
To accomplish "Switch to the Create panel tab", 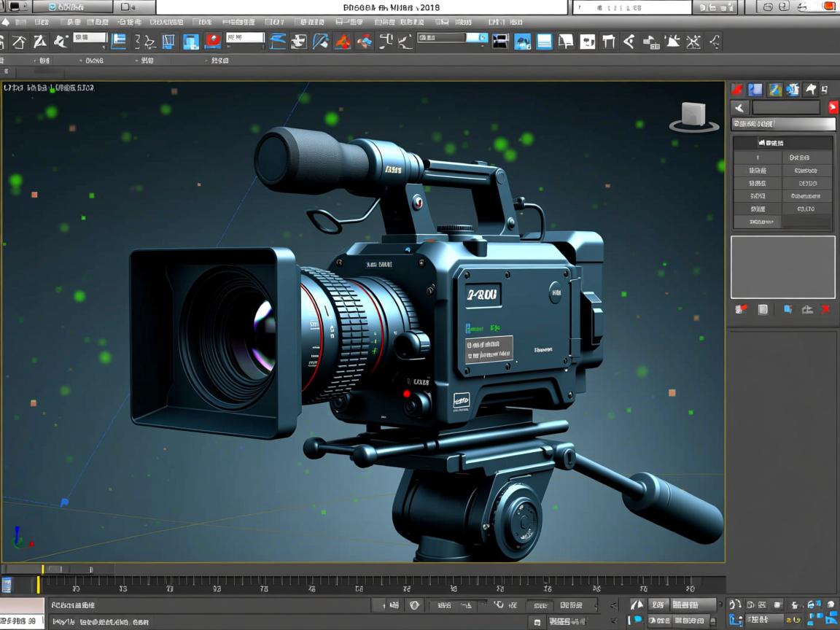I will tap(739, 89).
